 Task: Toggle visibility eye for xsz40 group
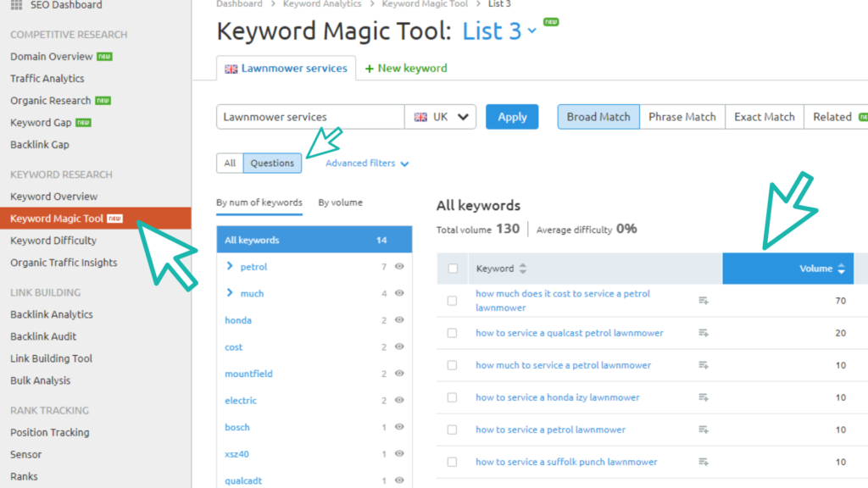pos(399,454)
